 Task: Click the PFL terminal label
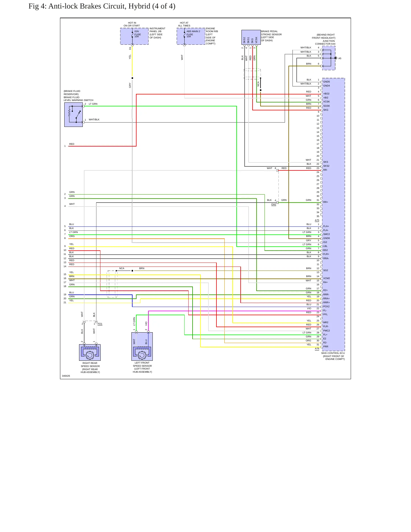(x=325, y=314)
